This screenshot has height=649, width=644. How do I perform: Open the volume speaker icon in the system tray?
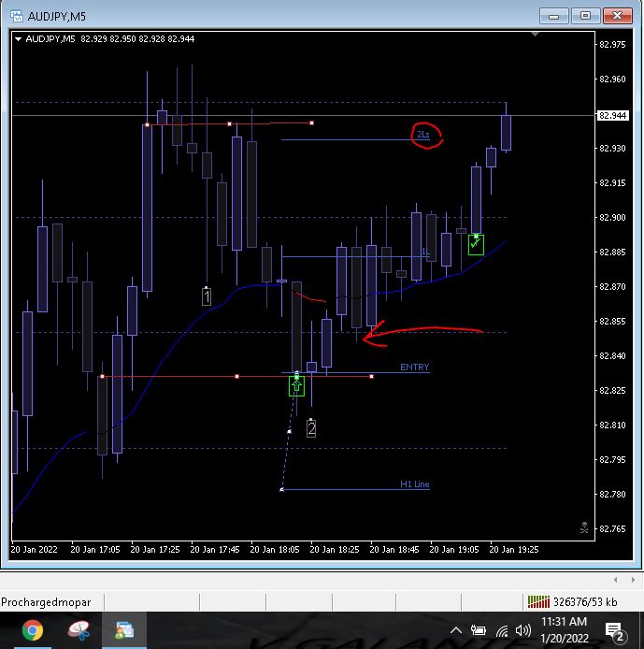point(523,630)
